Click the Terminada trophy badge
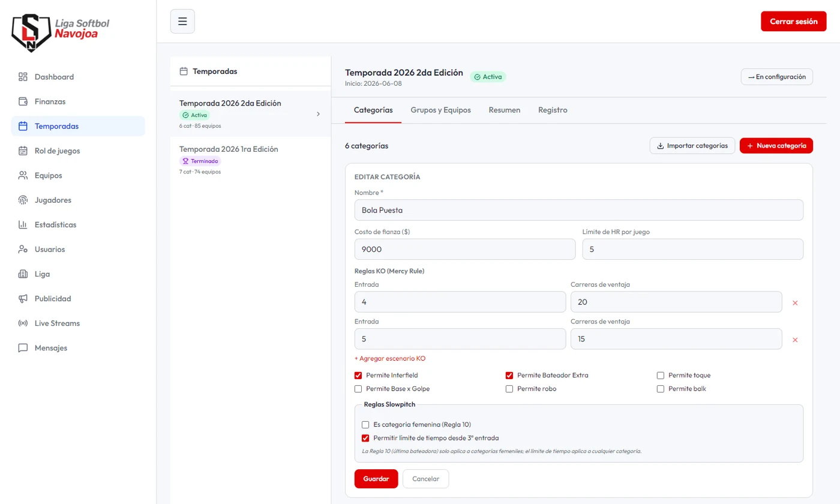This screenshot has width=840, height=504. pyautogui.click(x=200, y=161)
